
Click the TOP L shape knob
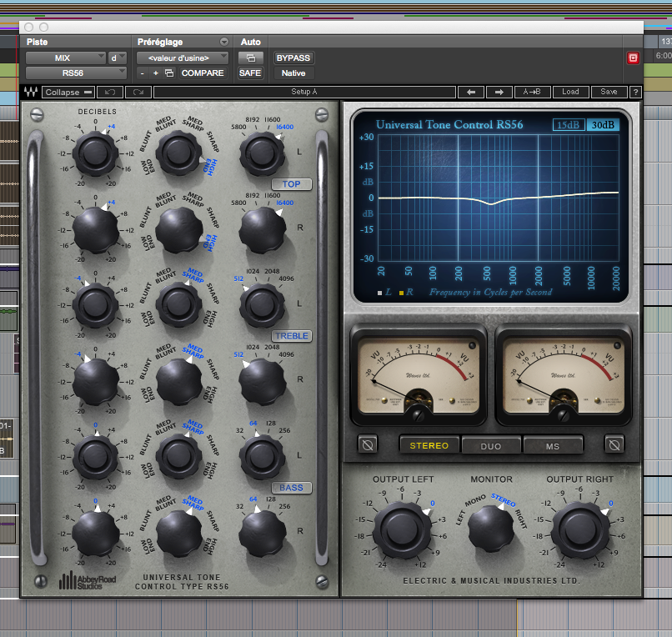pos(178,153)
